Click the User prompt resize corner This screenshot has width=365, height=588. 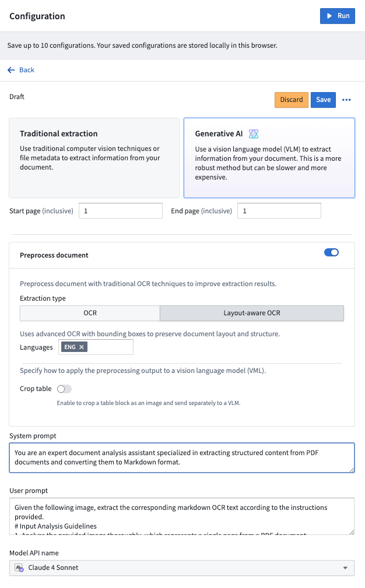[x=352, y=532]
